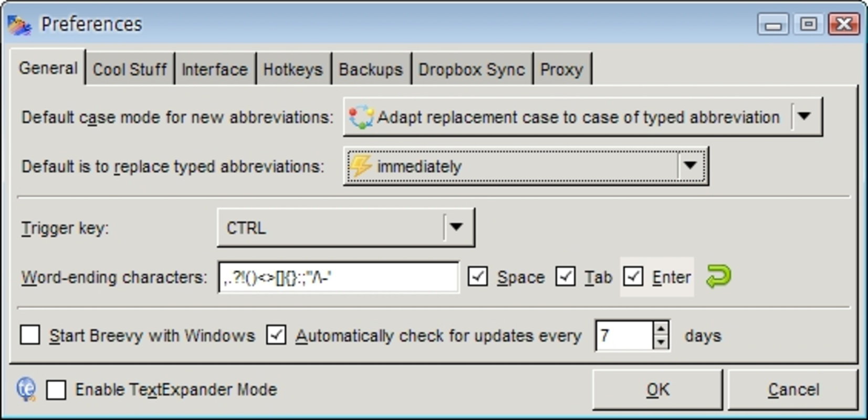Close the Preferences window
This screenshot has height=420, width=868.
click(x=844, y=24)
